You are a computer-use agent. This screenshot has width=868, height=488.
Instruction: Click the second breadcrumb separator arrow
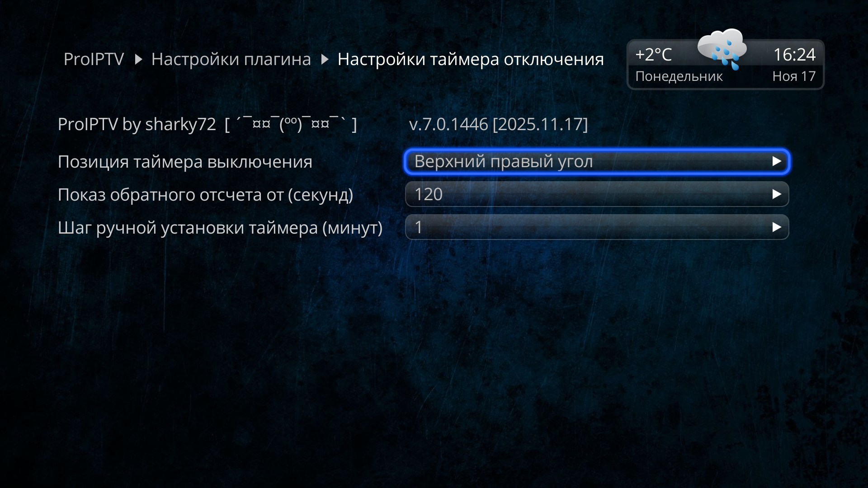click(x=325, y=59)
